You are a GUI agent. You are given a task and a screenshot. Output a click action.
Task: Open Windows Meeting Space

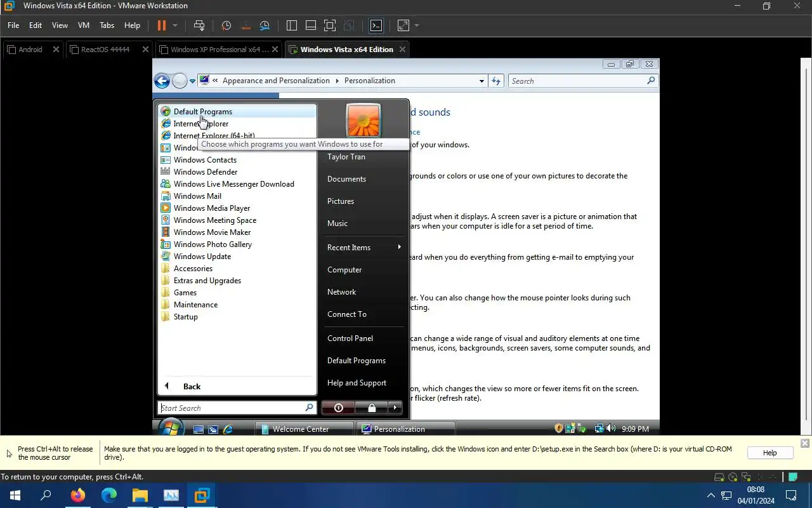click(x=237, y=220)
